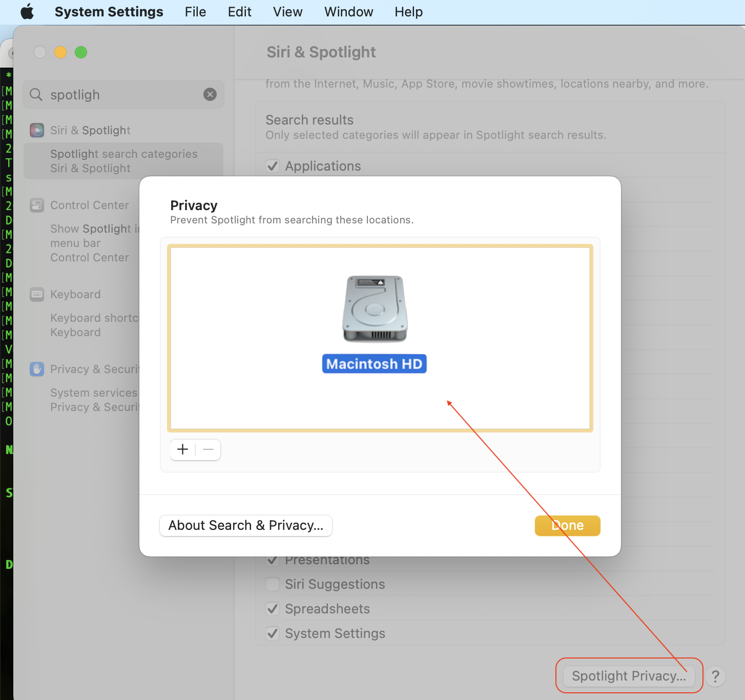Remove Macintosh HD with the minus button

[208, 449]
